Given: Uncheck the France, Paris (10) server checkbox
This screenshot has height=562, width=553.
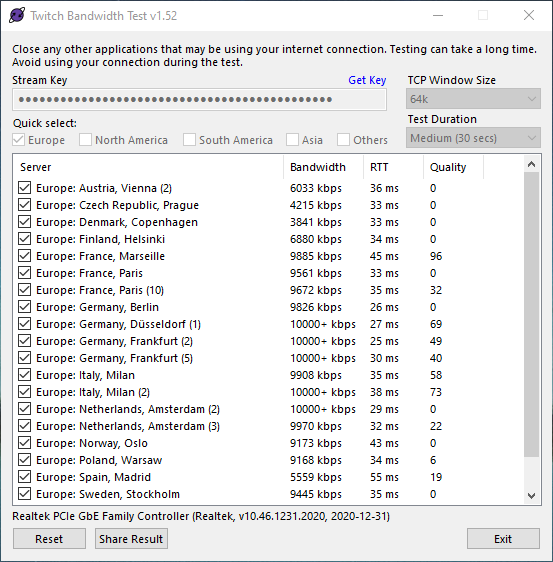Looking at the screenshot, I should (24, 290).
